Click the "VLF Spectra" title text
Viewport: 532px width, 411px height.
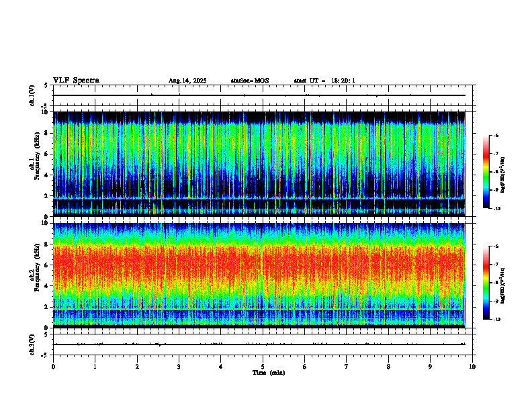click(76, 81)
